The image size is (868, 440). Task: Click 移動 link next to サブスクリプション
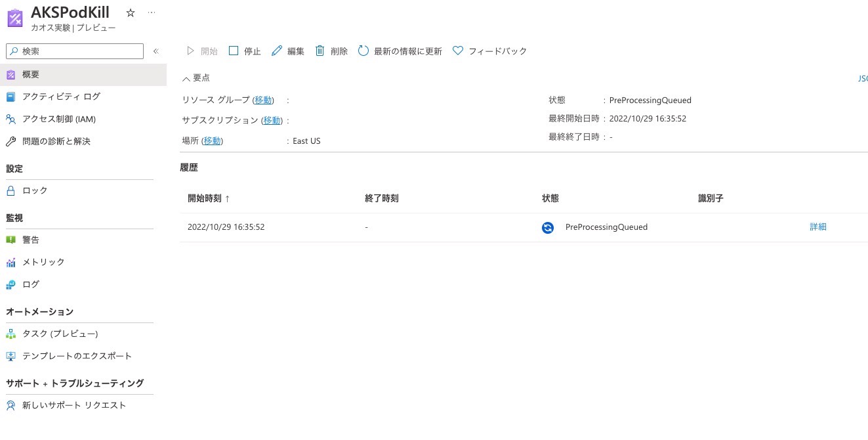272,121
